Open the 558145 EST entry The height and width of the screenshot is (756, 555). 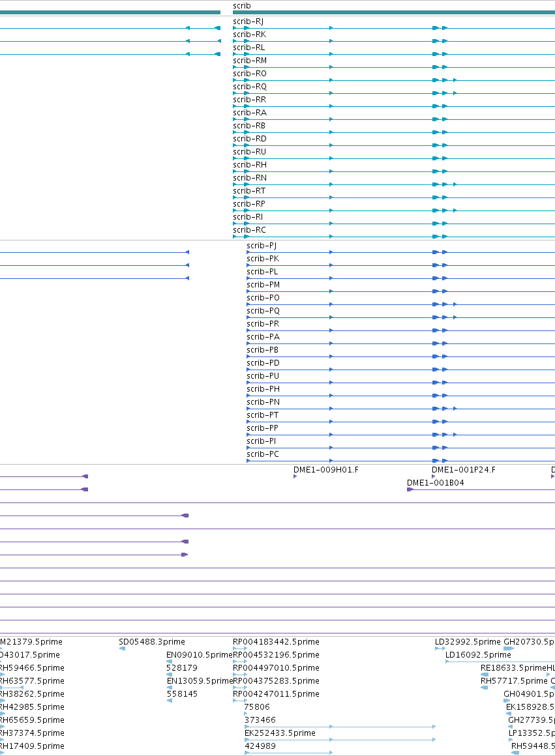pyautogui.click(x=182, y=694)
